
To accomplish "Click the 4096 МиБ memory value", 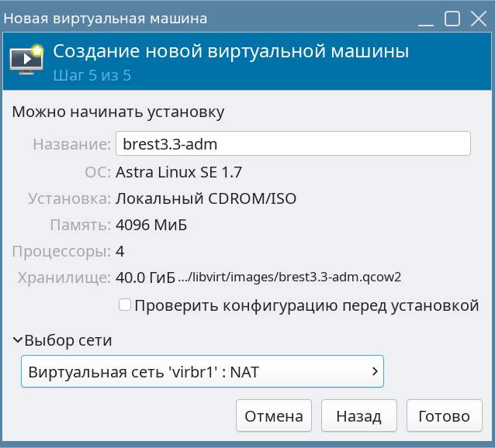I will tap(152, 226).
